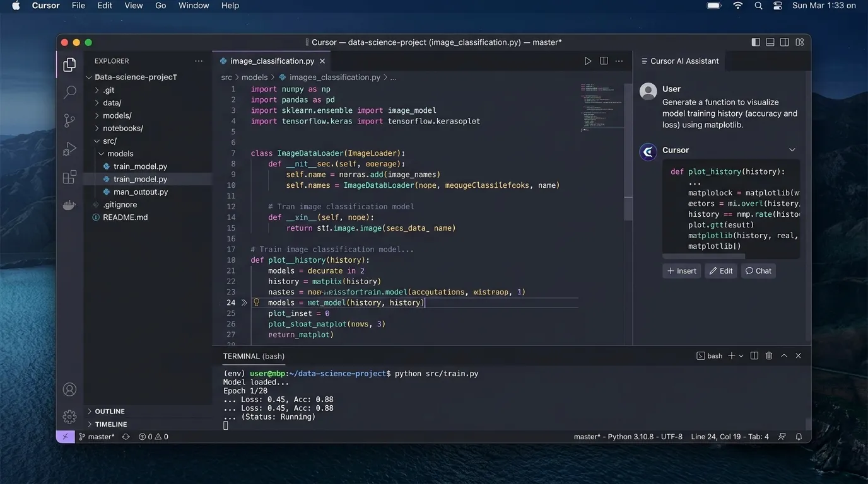Open the Extensions view icon
This screenshot has width=868, height=484.
70,177
